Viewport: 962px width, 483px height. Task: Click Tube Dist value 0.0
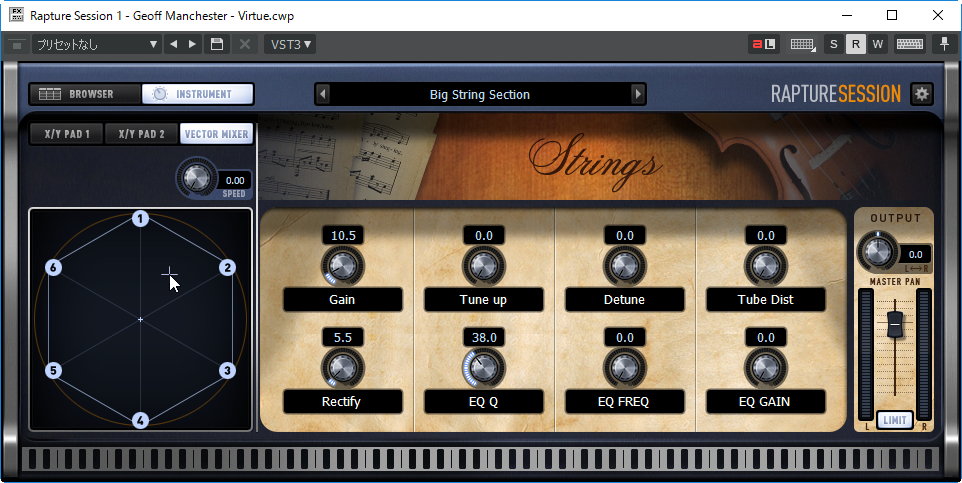point(766,236)
